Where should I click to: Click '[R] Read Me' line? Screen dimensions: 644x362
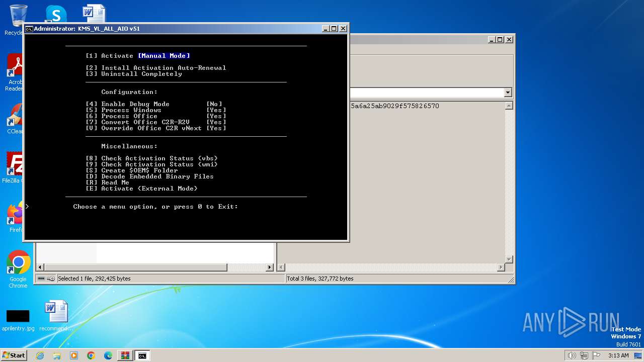click(x=108, y=183)
